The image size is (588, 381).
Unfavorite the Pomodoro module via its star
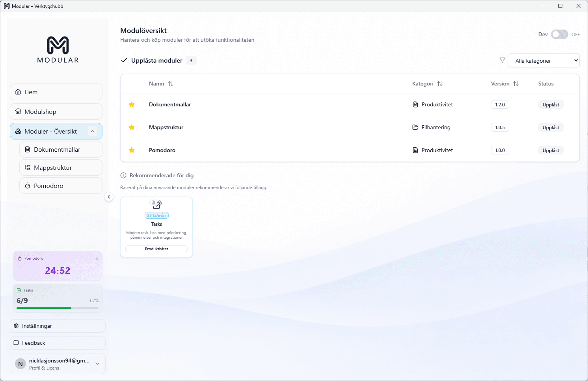point(132,150)
